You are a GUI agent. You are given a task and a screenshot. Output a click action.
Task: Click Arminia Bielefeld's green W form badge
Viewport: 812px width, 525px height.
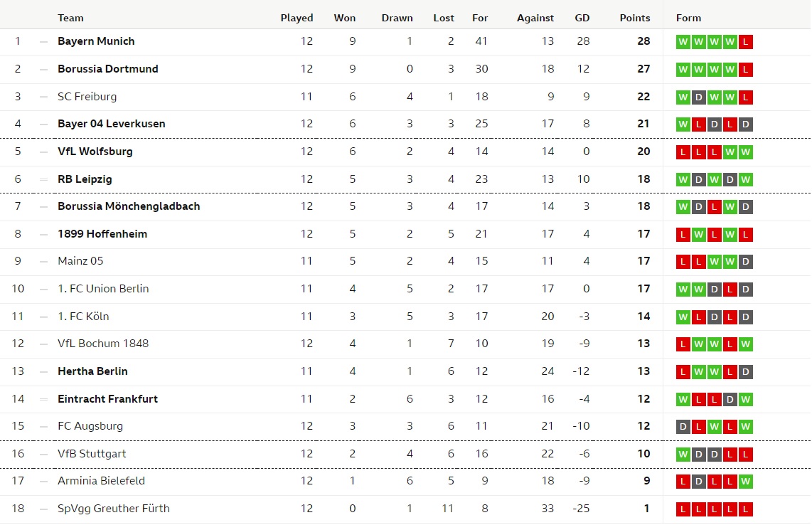click(x=745, y=482)
